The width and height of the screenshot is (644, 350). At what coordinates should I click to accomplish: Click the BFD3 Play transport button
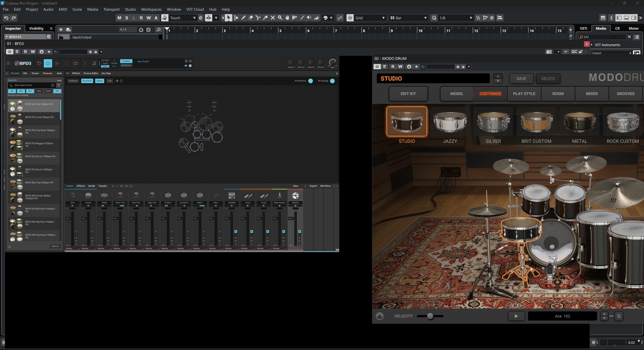(x=57, y=63)
